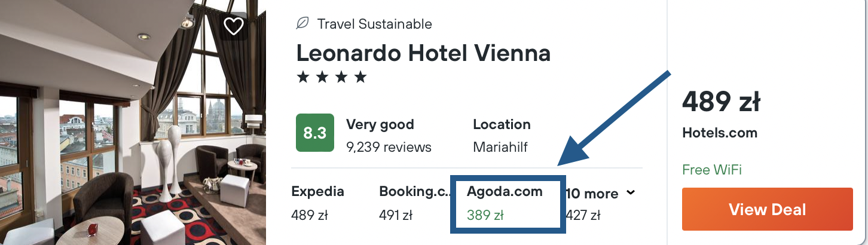Click the green 8.3 rating badge
Screen dimensions: 868x245
(315, 133)
